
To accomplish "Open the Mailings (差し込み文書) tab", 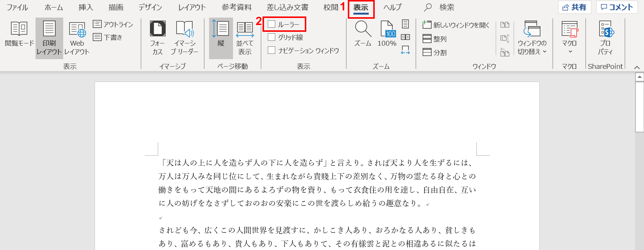I will [x=288, y=7].
